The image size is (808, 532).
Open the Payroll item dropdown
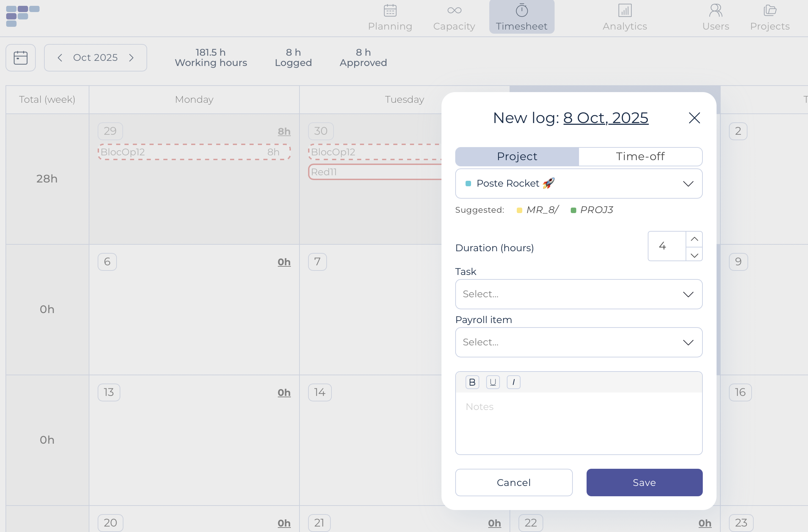pyautogui.click(x=579, y=342)
